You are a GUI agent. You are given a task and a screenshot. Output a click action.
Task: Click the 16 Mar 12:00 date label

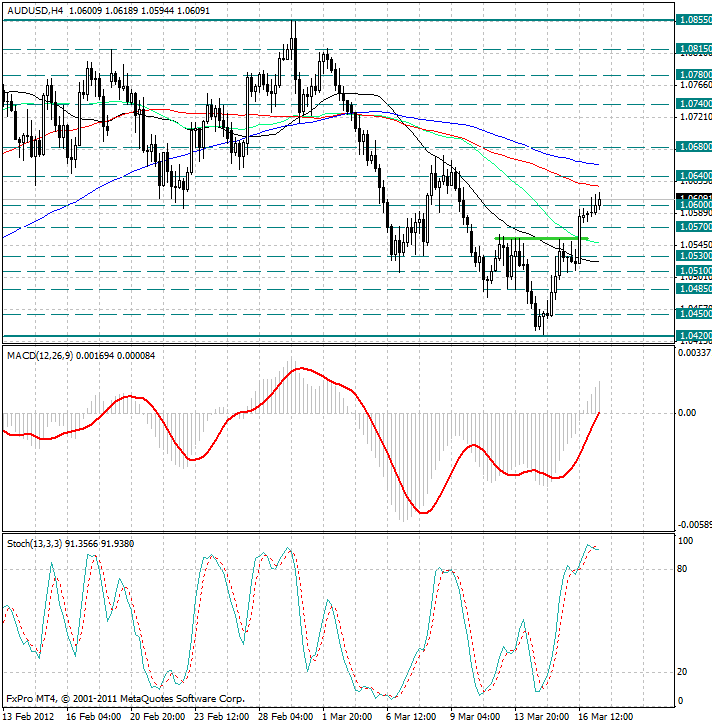pos(606,717)
